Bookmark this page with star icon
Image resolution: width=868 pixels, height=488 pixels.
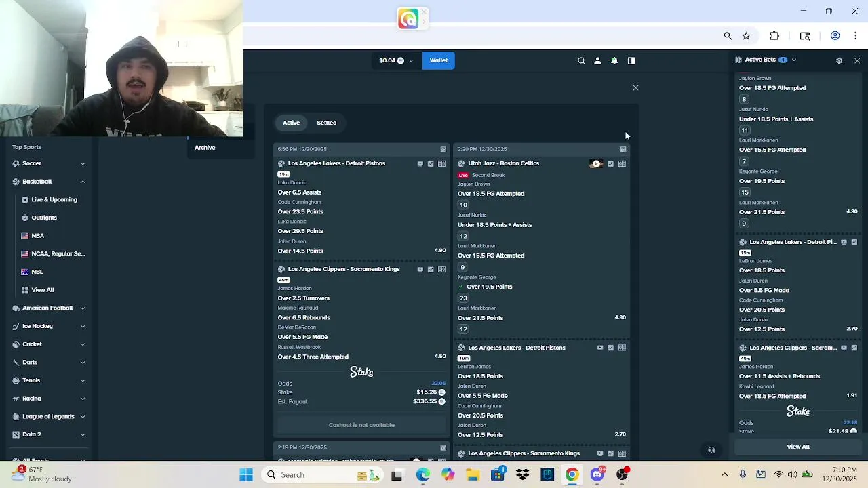(746, 36)
